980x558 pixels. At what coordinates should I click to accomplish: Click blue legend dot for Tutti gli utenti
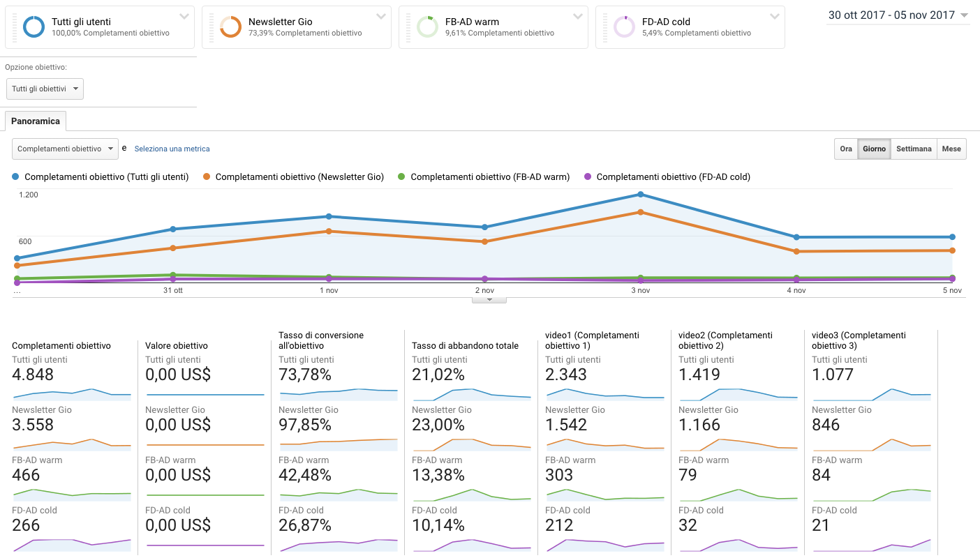click(x=16, y=177)
